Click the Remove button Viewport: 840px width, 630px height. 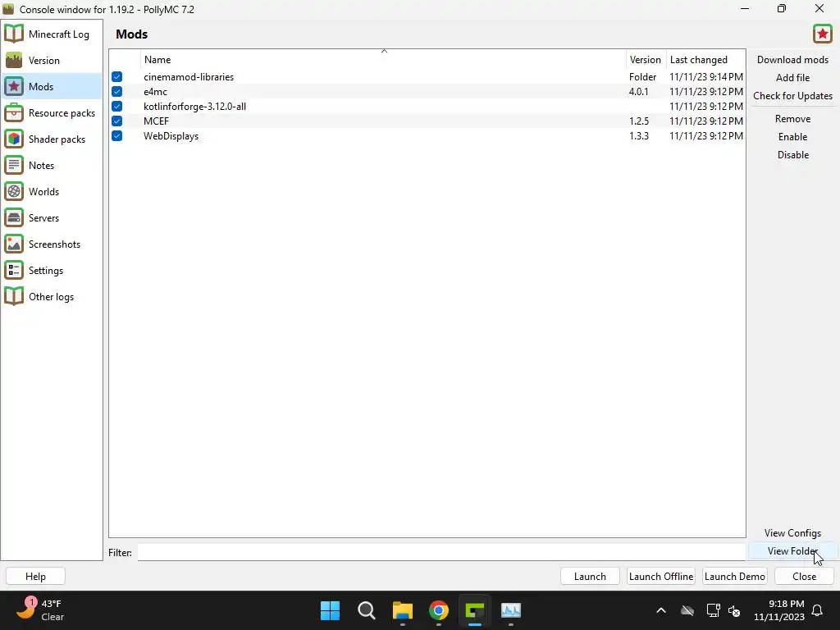click(792, 118)
